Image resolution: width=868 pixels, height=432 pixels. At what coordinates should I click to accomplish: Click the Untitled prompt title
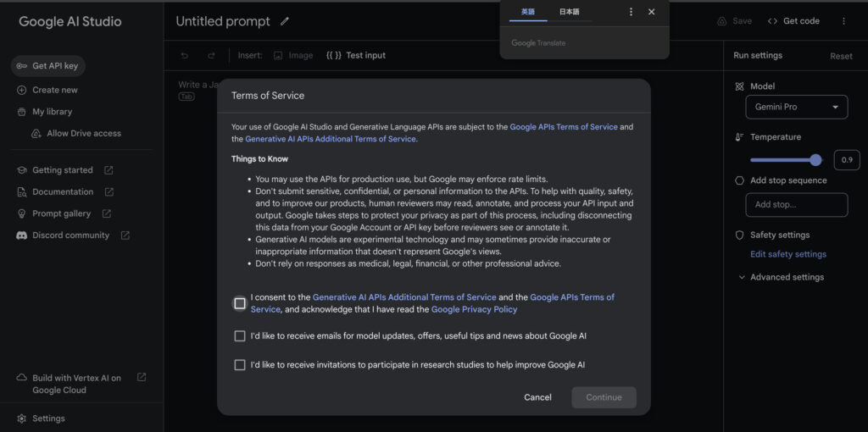[223, 21]
